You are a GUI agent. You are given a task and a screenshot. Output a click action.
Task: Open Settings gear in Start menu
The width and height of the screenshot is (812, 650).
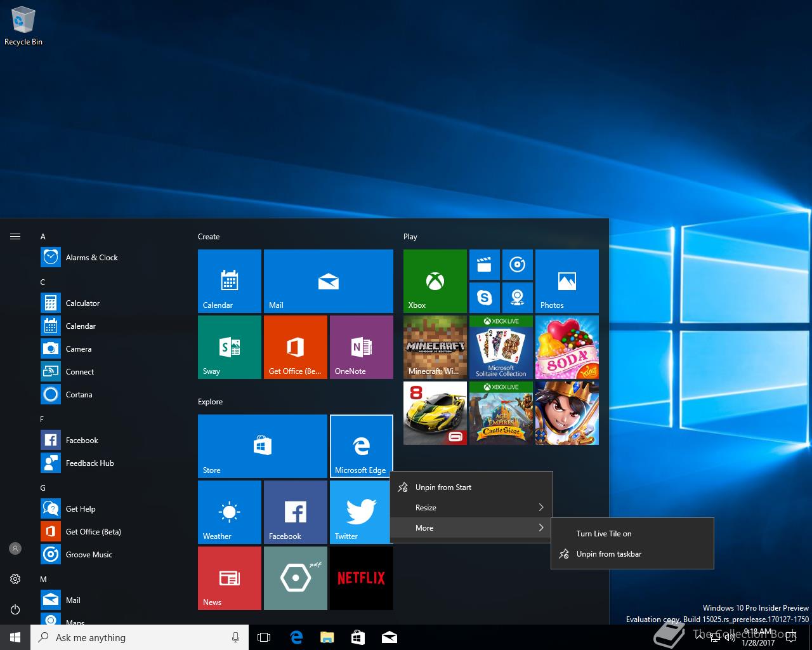coord(15,579)
